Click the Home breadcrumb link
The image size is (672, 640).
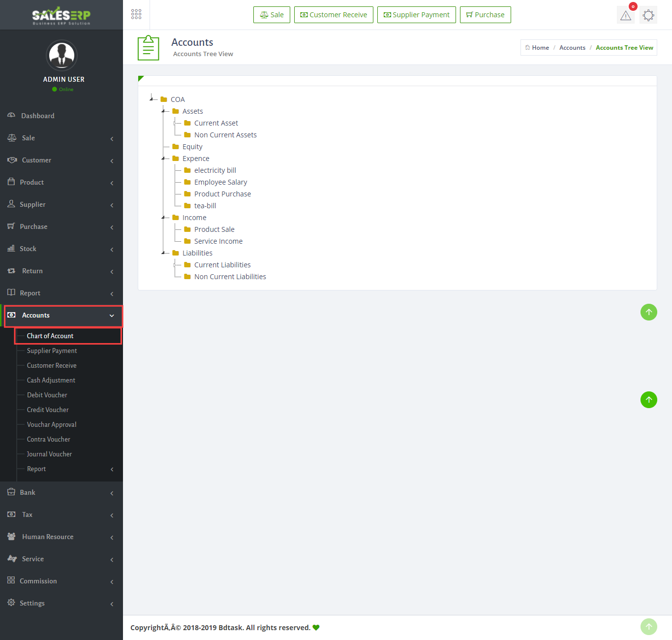click(540, 48)
